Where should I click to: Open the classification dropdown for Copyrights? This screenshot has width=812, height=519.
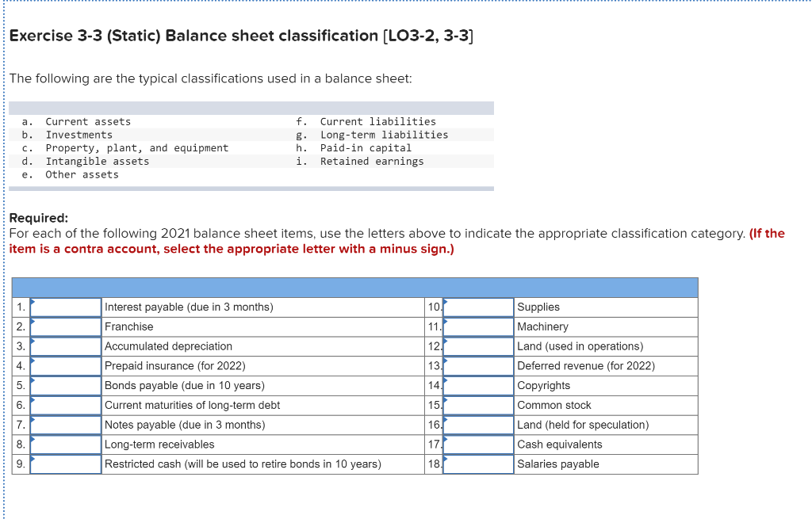tap(479, 385)
